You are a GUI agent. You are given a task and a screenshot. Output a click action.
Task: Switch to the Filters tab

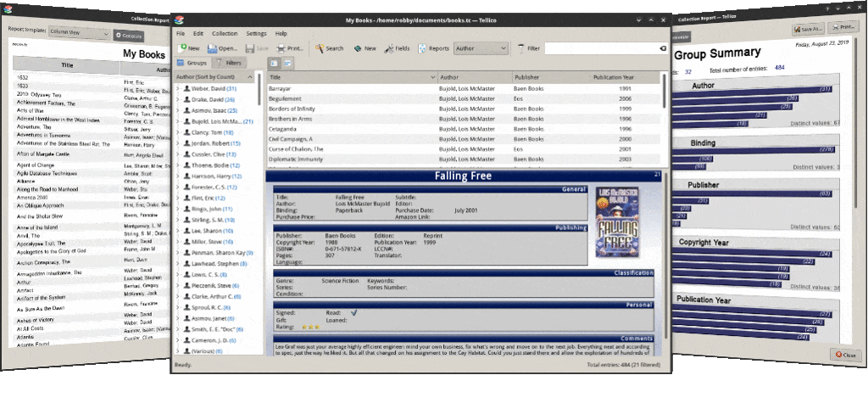228,63
